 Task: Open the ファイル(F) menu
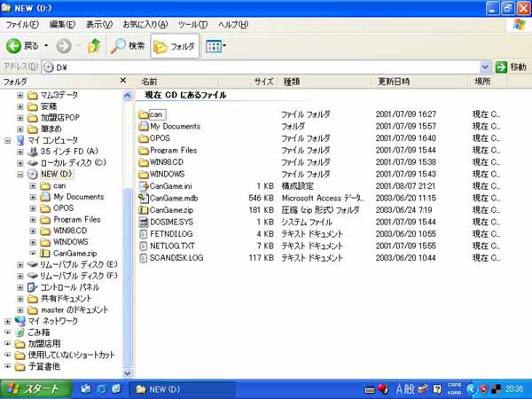pos(21,24)
